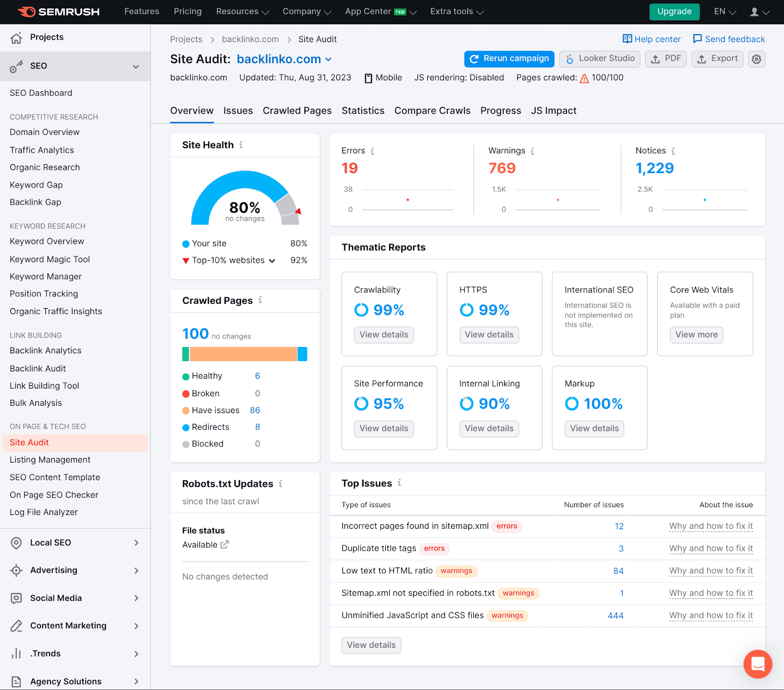Image resolution: width=784 pixels, height=690 pixels.
Task: Click Errors info icon
Action: click(x=372, y=151)
